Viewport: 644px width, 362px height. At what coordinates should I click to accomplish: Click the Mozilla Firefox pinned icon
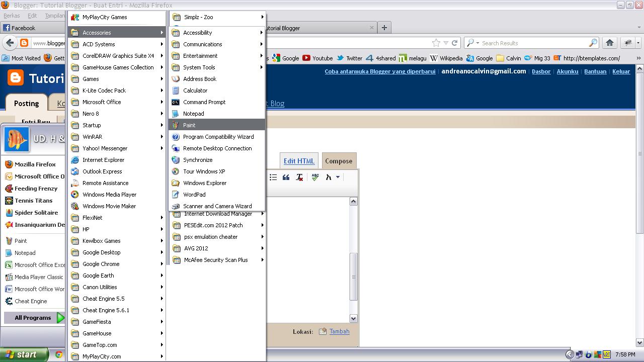coord(9,164)
